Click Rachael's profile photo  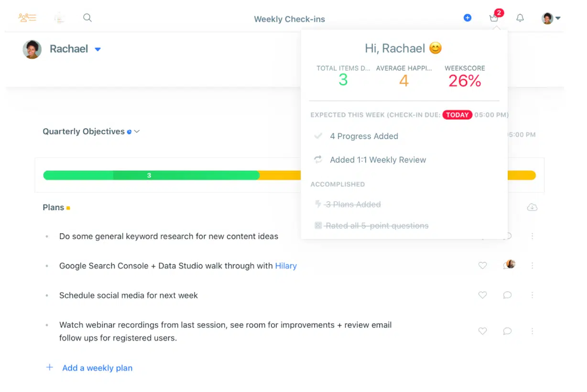(x=32, y=49)
